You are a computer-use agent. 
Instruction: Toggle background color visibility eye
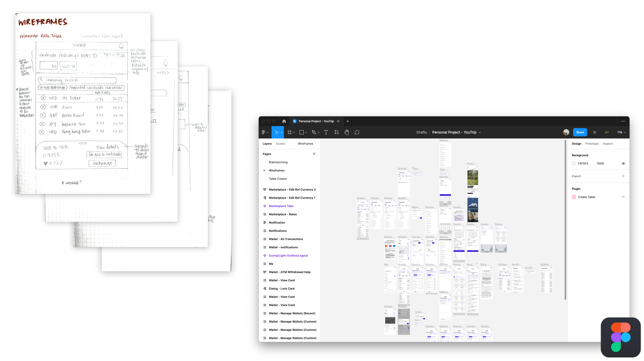[x=623, y=163]
